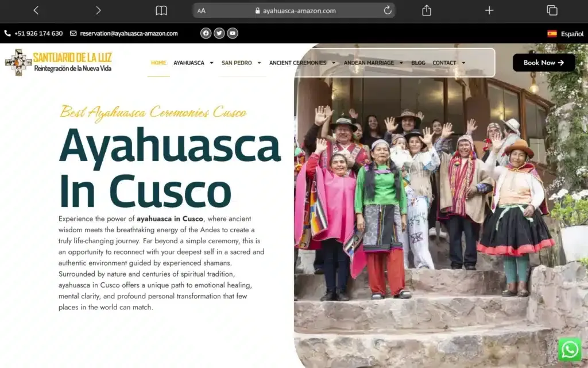Viewport: 588px width, 368px height.
Task: Click the email envelope icon
Action: pos(73,33)
